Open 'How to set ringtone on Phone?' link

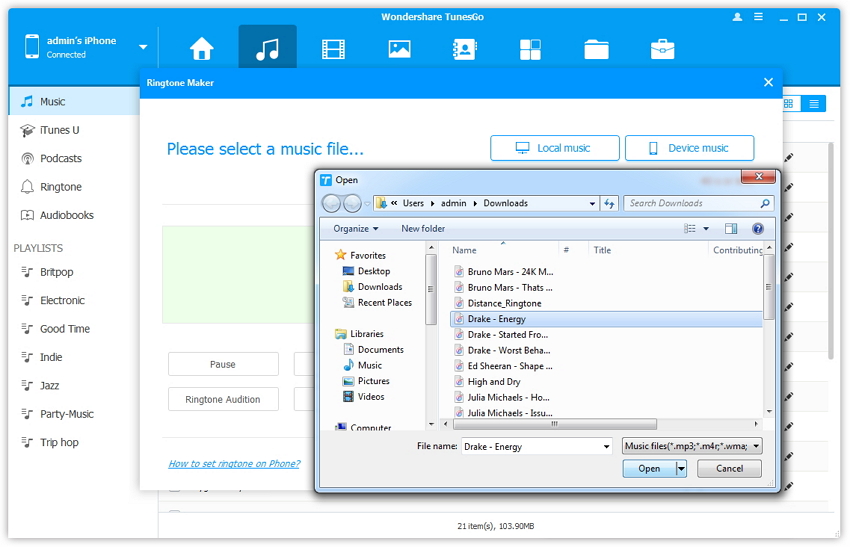coord(234,464)
